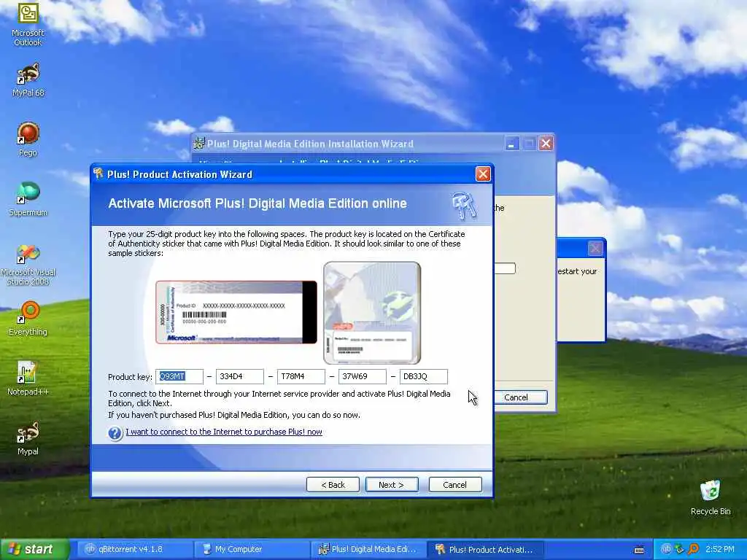Select the Supermium desktop icon
Image resolution: width=747 pixels, height=560 pixels.
click(28, 199)
